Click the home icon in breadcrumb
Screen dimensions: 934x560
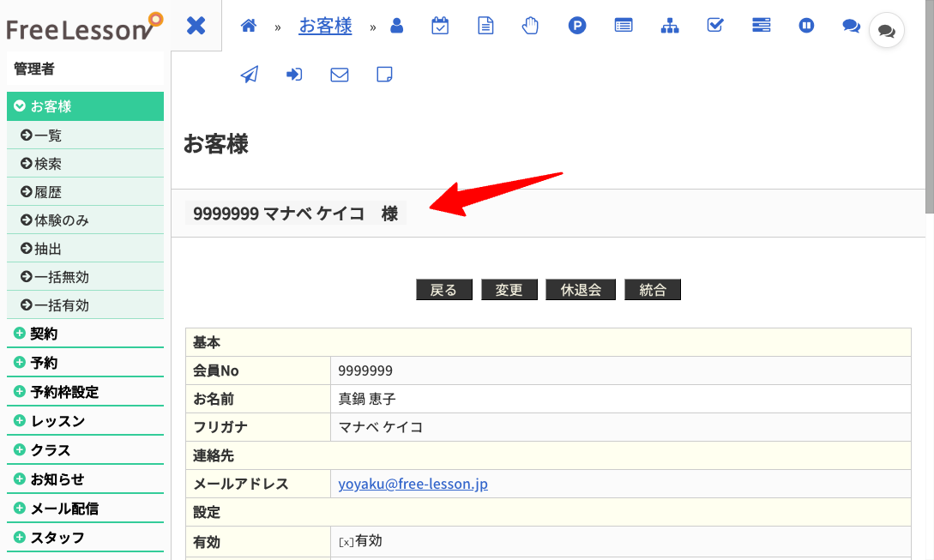(249, 26)
